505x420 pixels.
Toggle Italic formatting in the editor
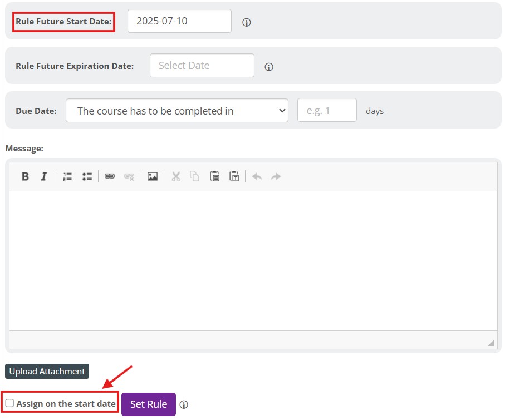(x=44, y=176)
